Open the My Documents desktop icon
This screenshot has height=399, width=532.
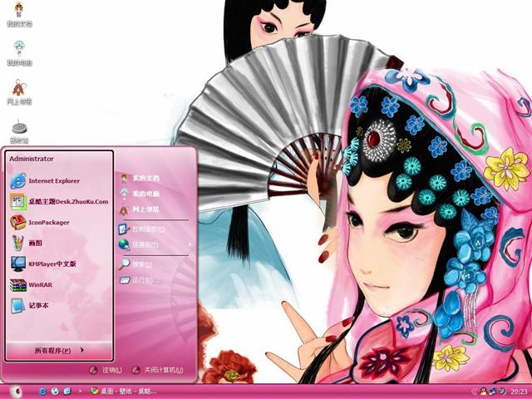pos(19,14)
